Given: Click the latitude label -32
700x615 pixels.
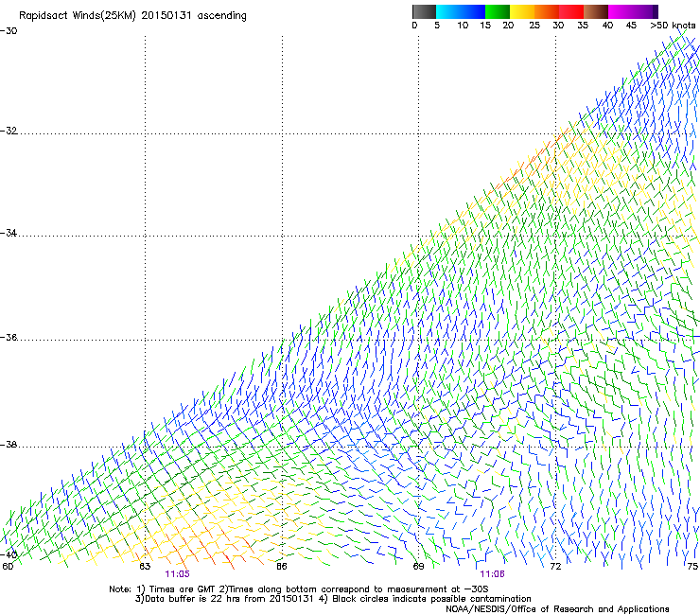Looking at the screenshot, I should [9, 131].
